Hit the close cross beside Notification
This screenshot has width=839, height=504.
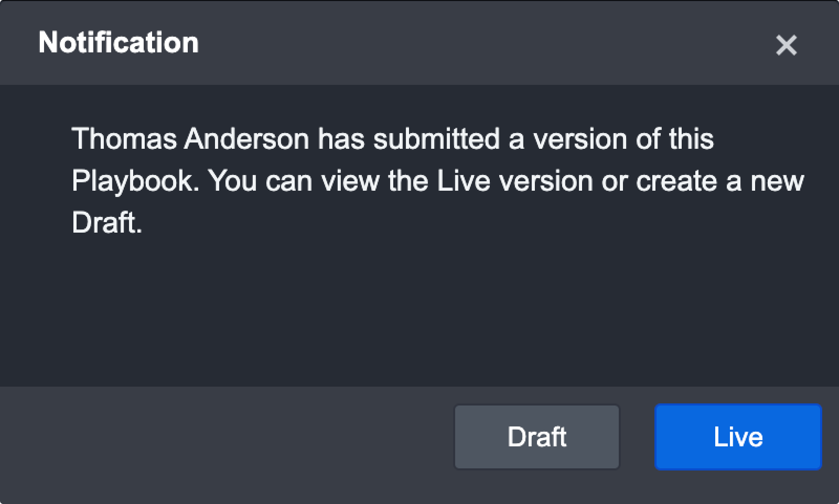(786, 45)
